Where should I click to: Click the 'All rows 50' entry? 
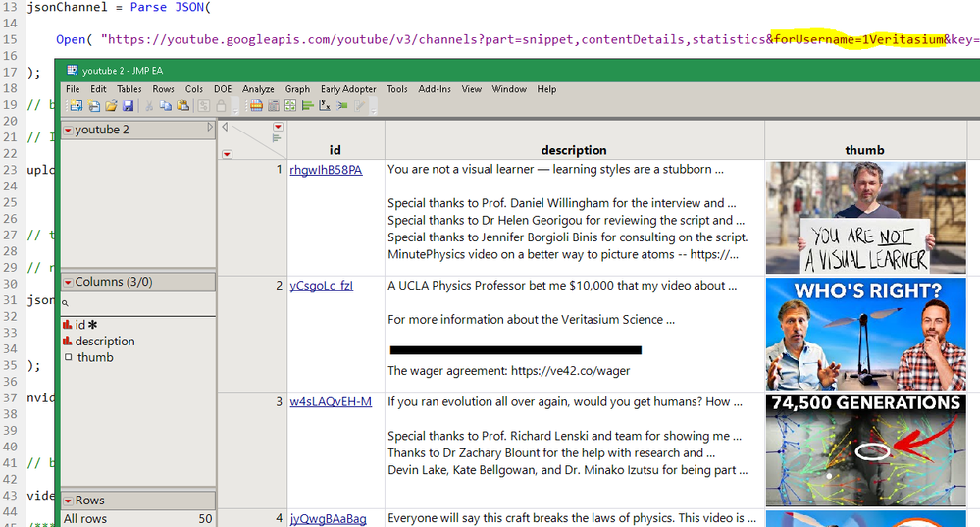[137, 519]
